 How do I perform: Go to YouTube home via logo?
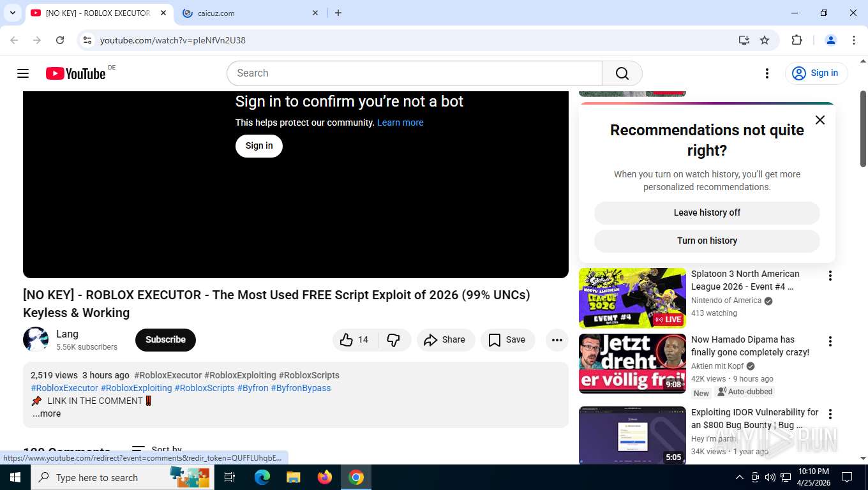75,73
